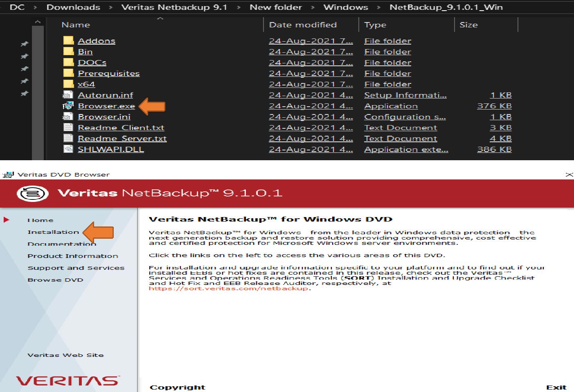Image resolution: width=574 pixels, height=392 pixels.
Task: Open the sort.veritas.com/netbackup link
Action: tap(228, 288)
